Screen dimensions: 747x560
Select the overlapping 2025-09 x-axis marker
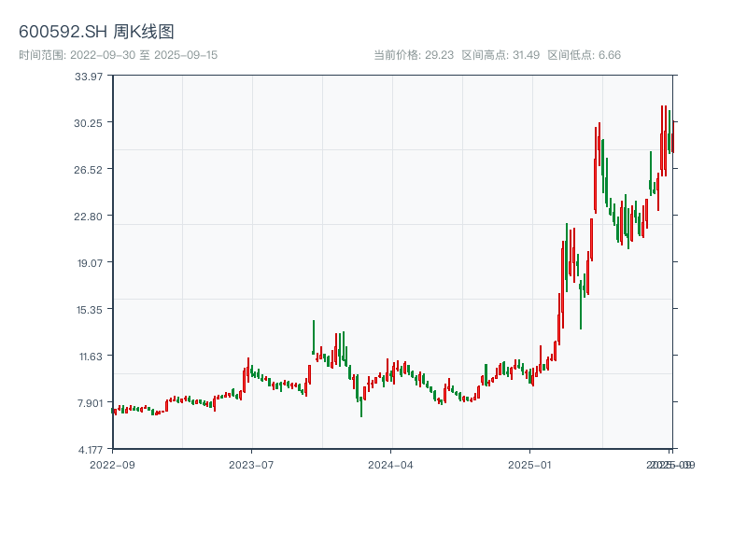(x=670, y=465)
